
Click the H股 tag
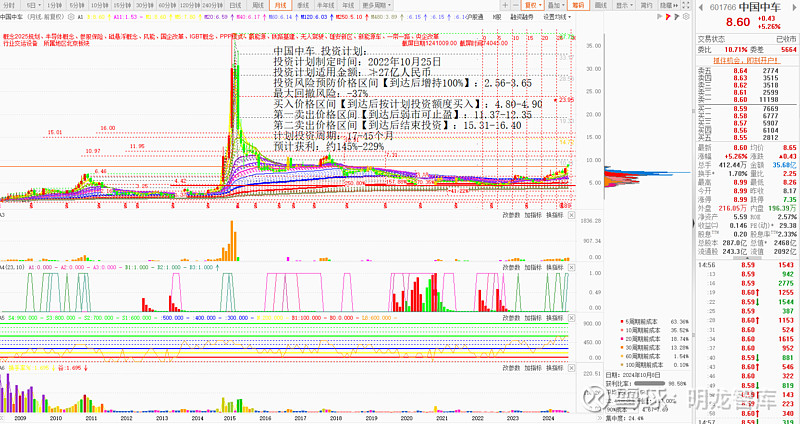[496, 16]
